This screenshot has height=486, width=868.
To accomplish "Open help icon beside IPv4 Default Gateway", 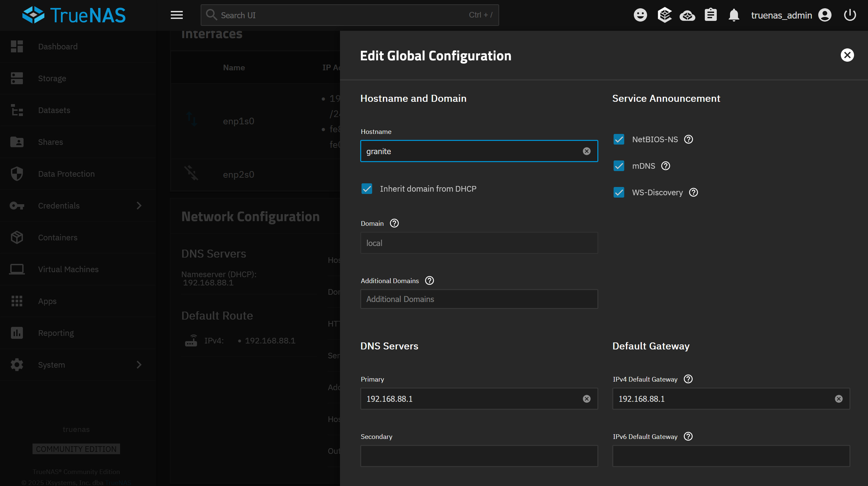I will click(688, 379).
